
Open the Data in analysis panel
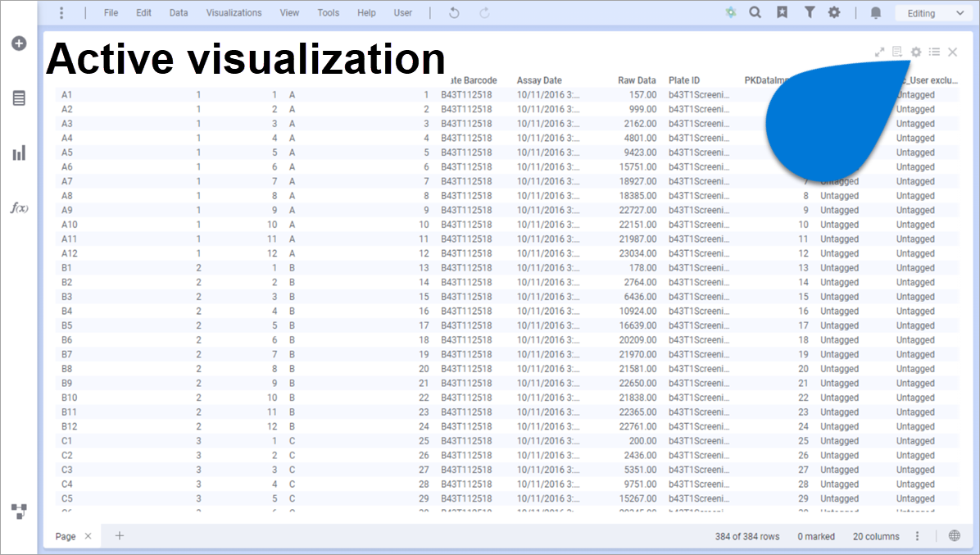coord(18,98)
